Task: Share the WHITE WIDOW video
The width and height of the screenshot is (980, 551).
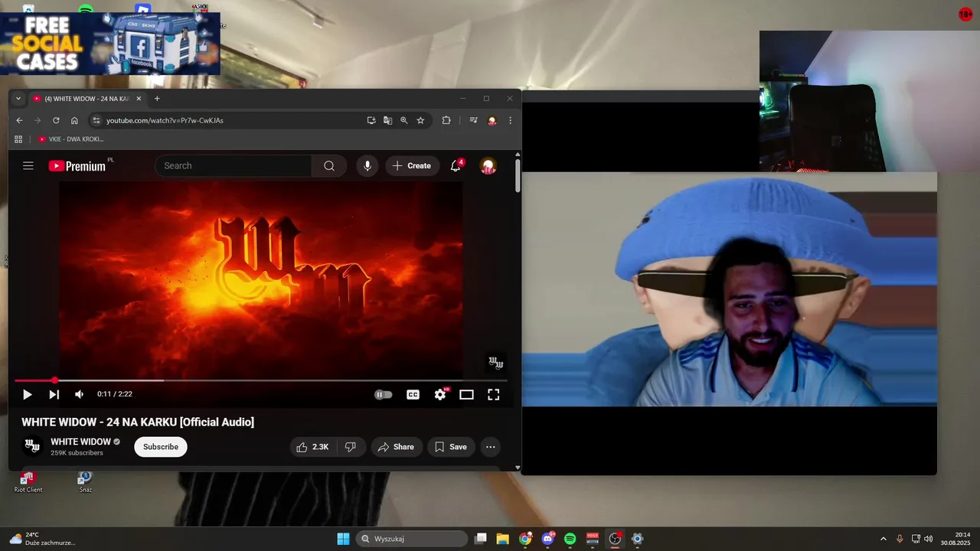Action: click(397, 447)
